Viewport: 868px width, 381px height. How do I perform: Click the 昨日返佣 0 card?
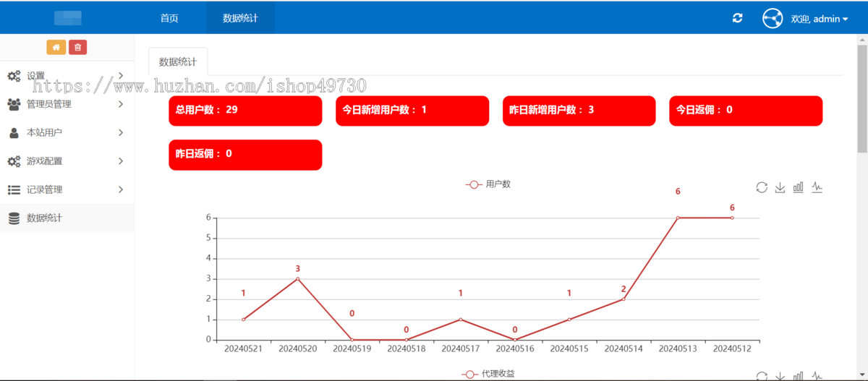click(245, 155)
